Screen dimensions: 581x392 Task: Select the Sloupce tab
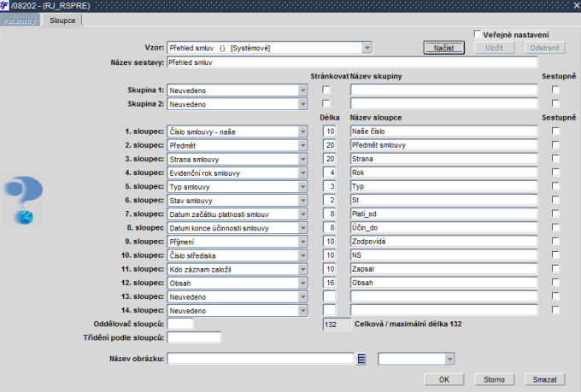click(62, 20)
